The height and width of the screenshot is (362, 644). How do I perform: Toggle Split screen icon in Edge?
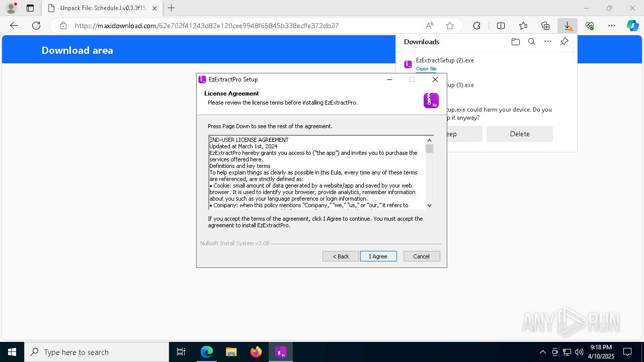coord(501,26)
